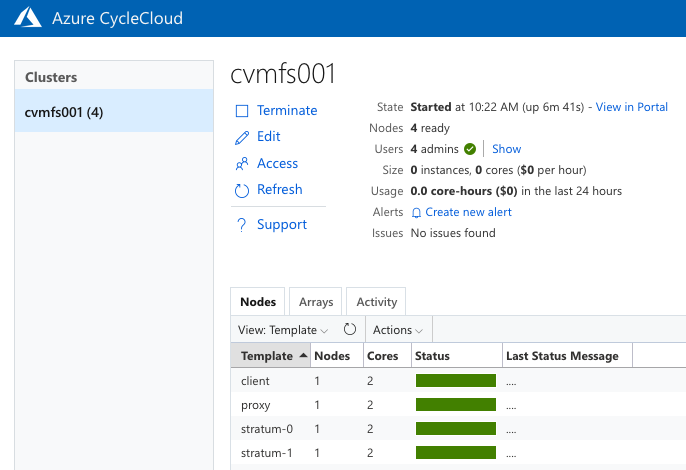
Task: Expand the Actions dropdown menu
Action: [398, 330]
